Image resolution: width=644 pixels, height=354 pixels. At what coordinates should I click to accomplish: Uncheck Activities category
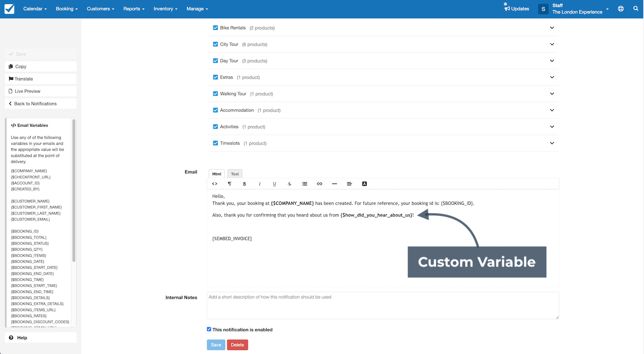coord(215,127)
